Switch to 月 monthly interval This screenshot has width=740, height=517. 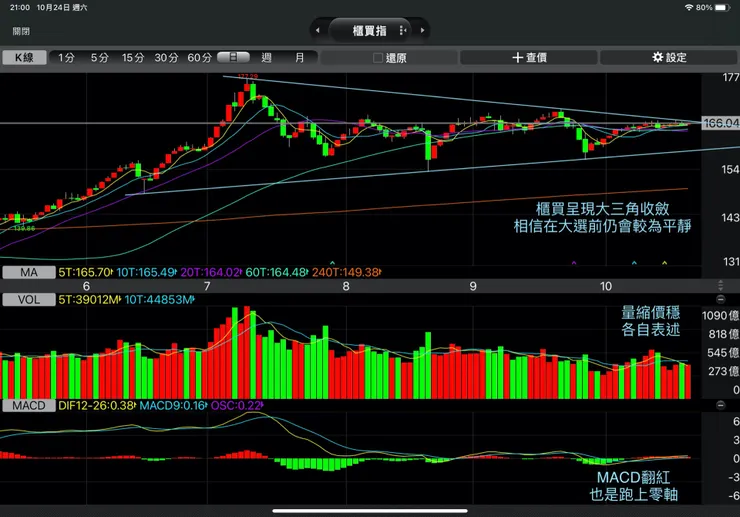click(300, 58)
